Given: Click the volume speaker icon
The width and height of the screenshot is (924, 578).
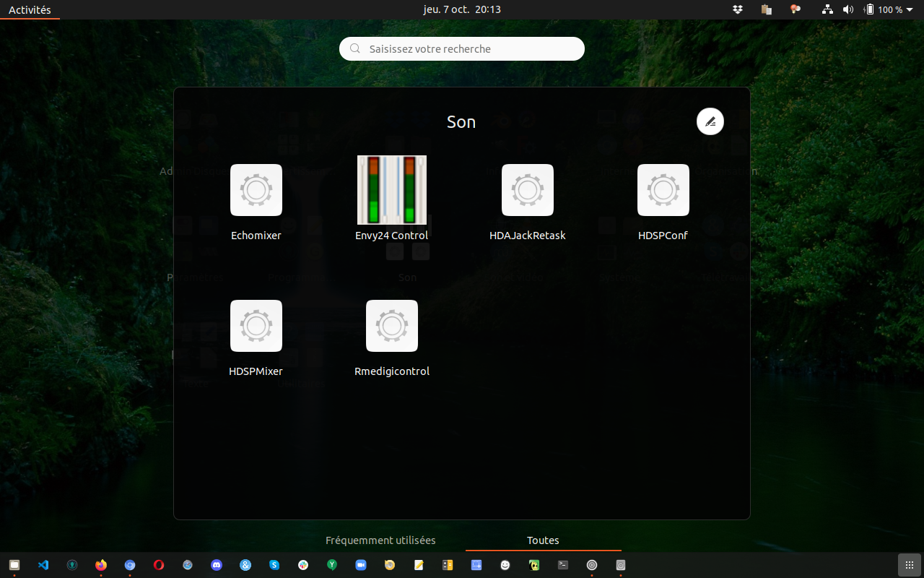Looking at the screenshot, I should (848, 9).
